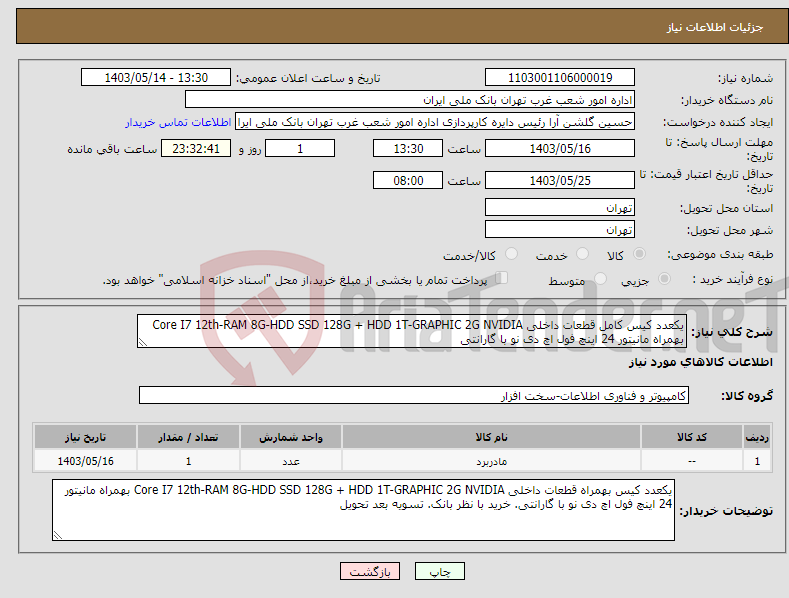This screenshot has height=598, width=789.
Task: Click the تاریخ نیاز column header
Action: (86, 437)
